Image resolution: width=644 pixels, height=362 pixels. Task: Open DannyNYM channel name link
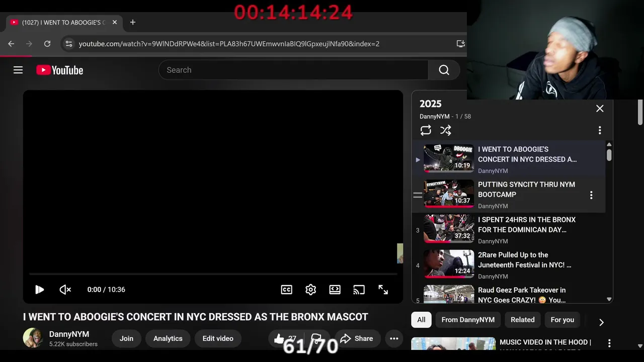tap(69, 334)
